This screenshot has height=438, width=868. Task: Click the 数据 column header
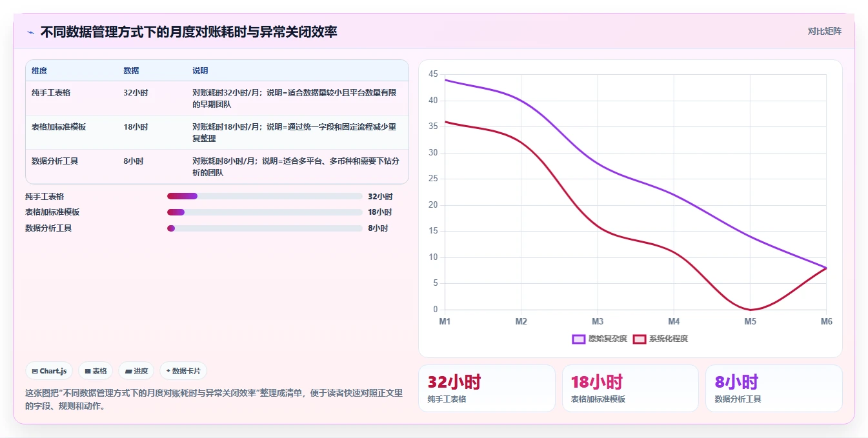tap(131, 71)
